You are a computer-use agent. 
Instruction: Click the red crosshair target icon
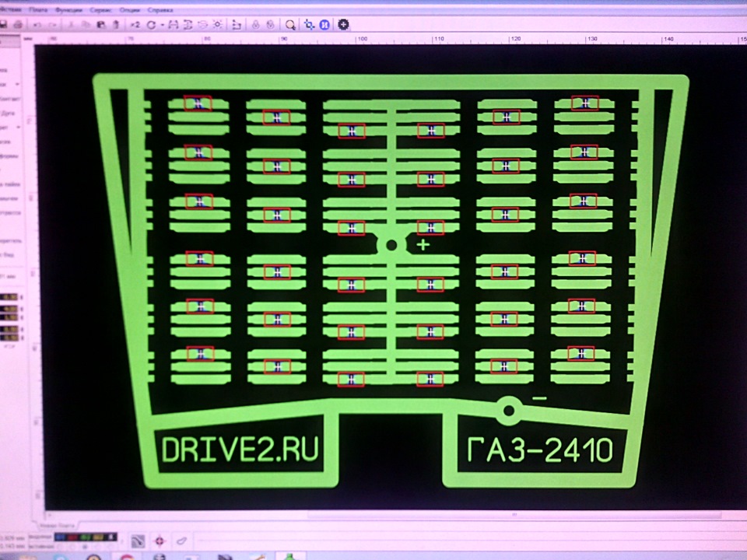pyautogui.click(x=159, y=541)
